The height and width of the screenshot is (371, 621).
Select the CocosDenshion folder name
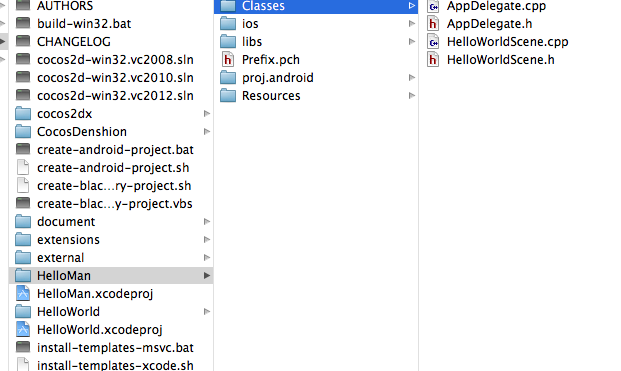(82, 131)
